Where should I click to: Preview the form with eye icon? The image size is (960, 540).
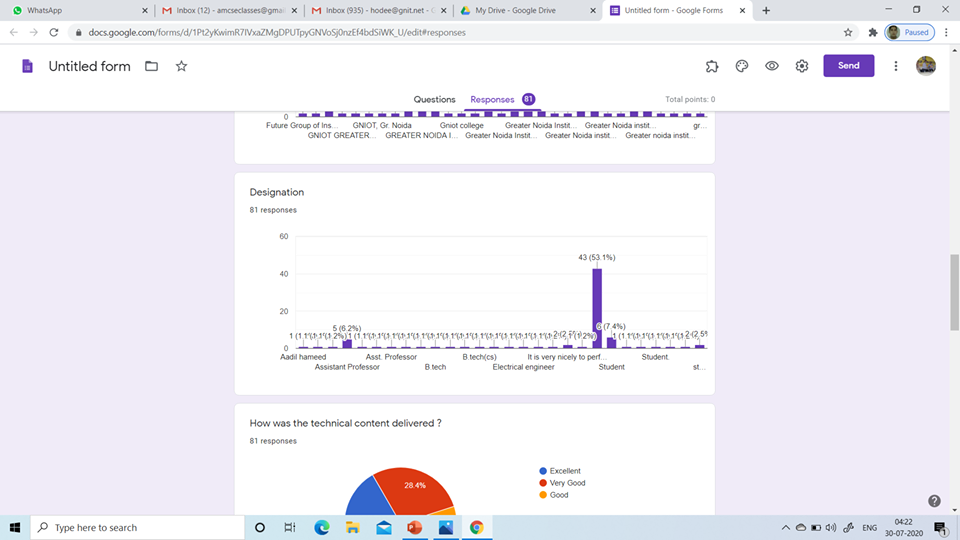tap(772, 66)
